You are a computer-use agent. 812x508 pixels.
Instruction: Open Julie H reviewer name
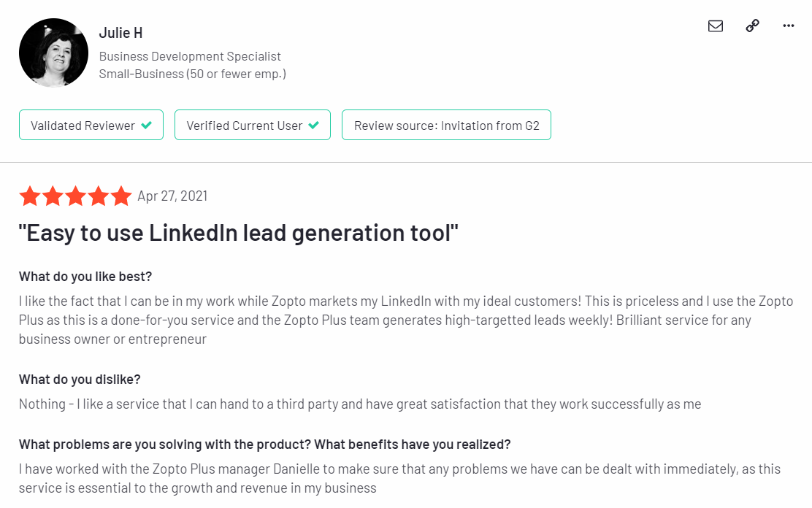[x=120, y=33]
